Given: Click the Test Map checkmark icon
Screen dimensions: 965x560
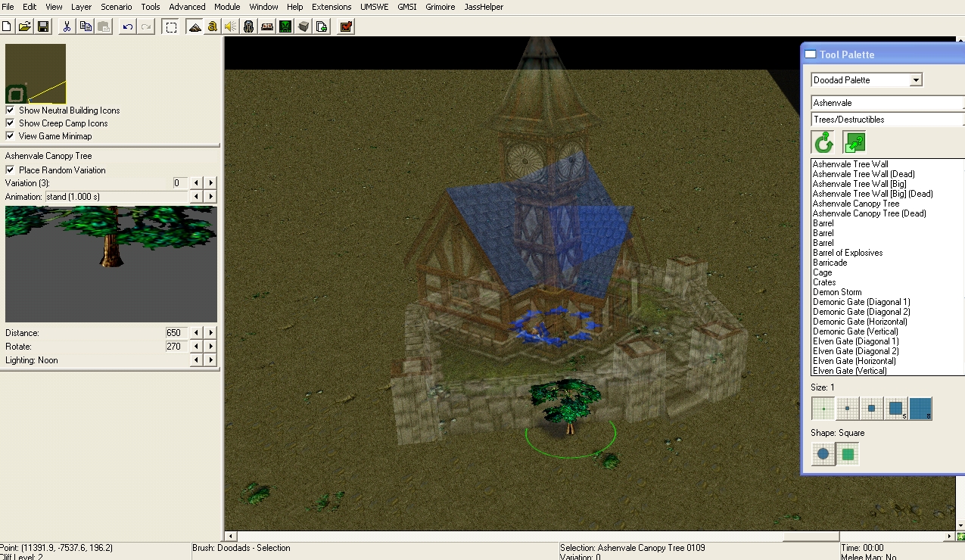Looking at the screenshot, I should pyautogui.click(x=346, y=26).
